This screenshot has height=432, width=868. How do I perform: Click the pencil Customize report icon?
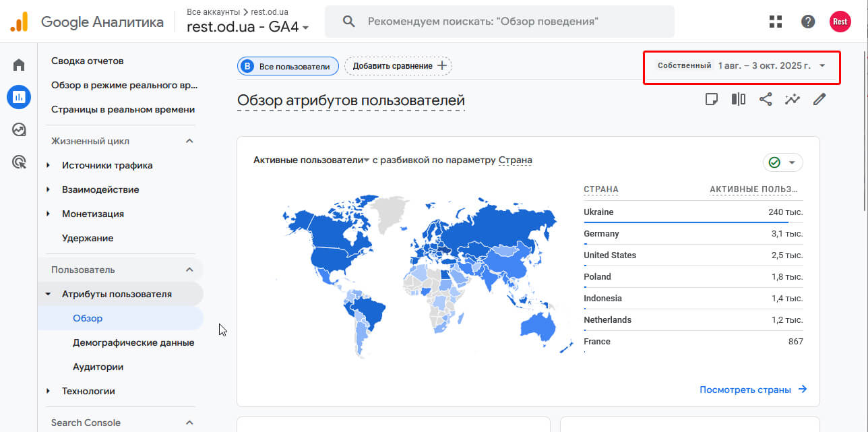point(819,100)
